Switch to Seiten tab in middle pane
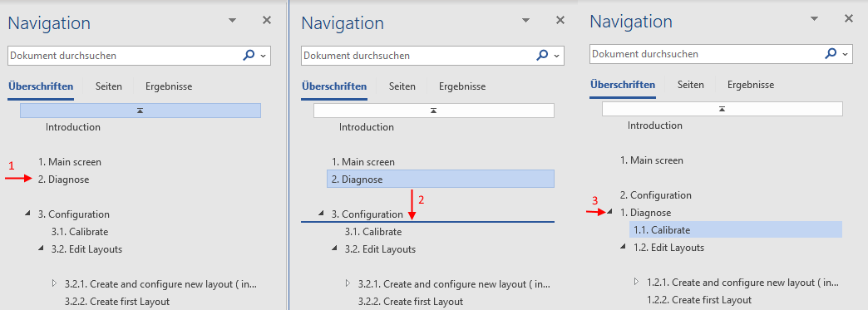 click(x=402, y=86)
